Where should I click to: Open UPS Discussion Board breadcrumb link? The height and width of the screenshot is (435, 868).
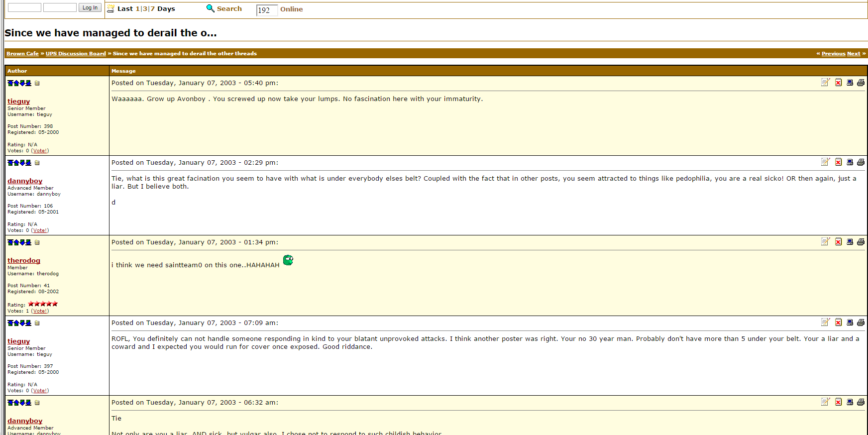click(x=76, y=54)
